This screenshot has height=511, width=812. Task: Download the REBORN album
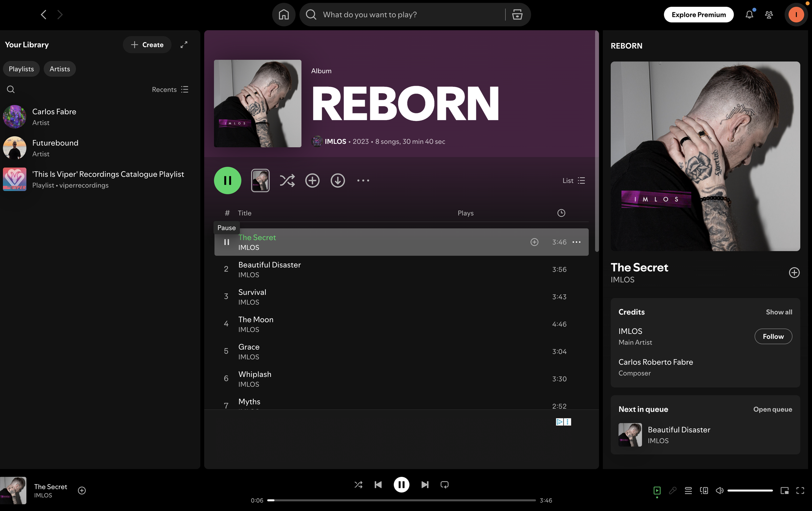pyautogui.click(x=337, y=180)
